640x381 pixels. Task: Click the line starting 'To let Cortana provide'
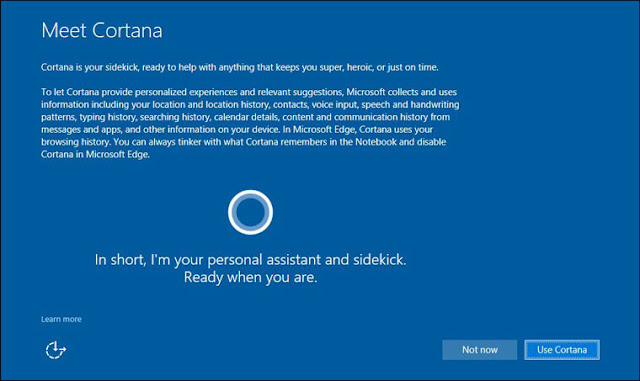point(249,92)
